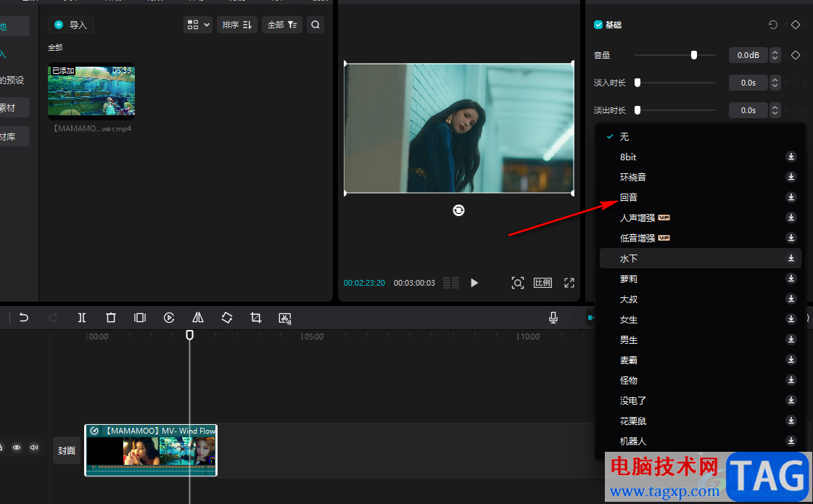Click the keyframe diamond next to volume
The width and height of the screenshot is (813, 504).
point(796,55)
